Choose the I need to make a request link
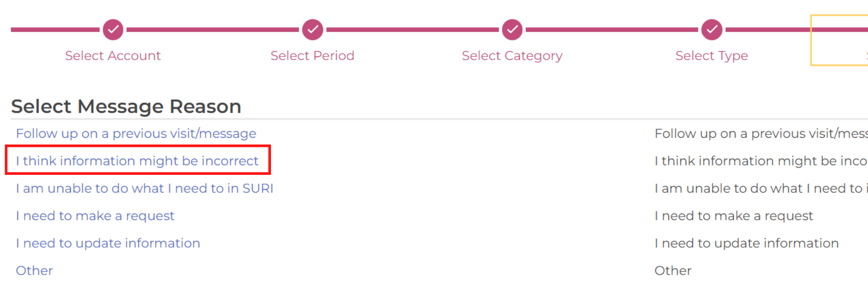868x289 pixels. pyautogui.click(x=95, y=216)
